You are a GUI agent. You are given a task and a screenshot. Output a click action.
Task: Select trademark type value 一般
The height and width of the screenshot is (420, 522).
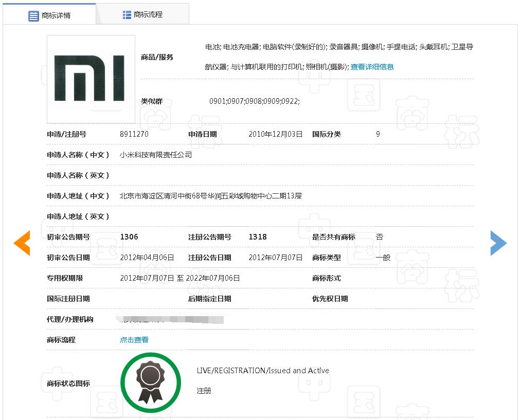click(383, 258)
